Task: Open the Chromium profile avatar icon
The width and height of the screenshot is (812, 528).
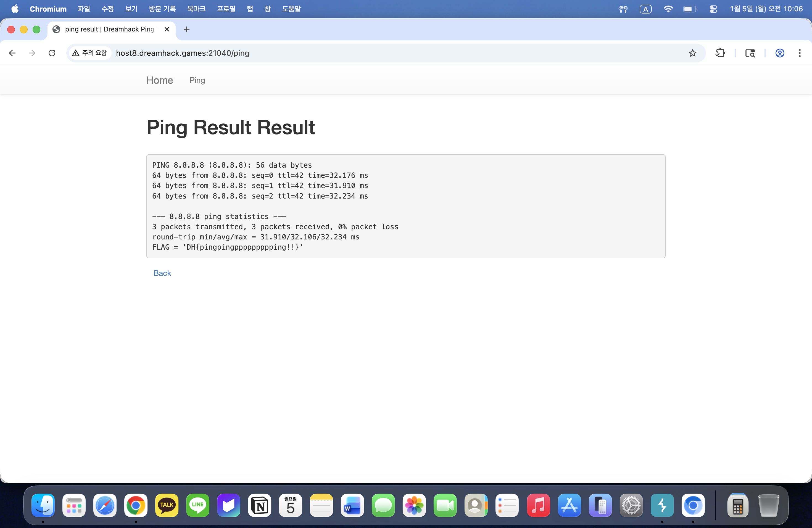Action: coord(780,53)
